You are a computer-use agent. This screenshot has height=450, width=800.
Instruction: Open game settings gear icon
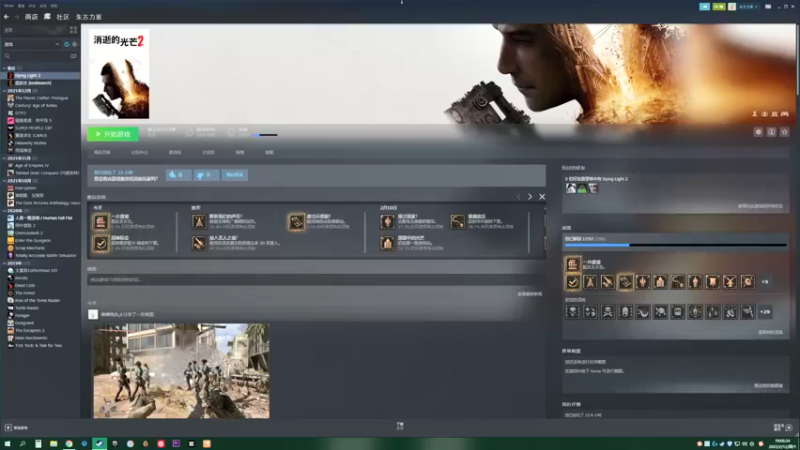click(758, 132)
